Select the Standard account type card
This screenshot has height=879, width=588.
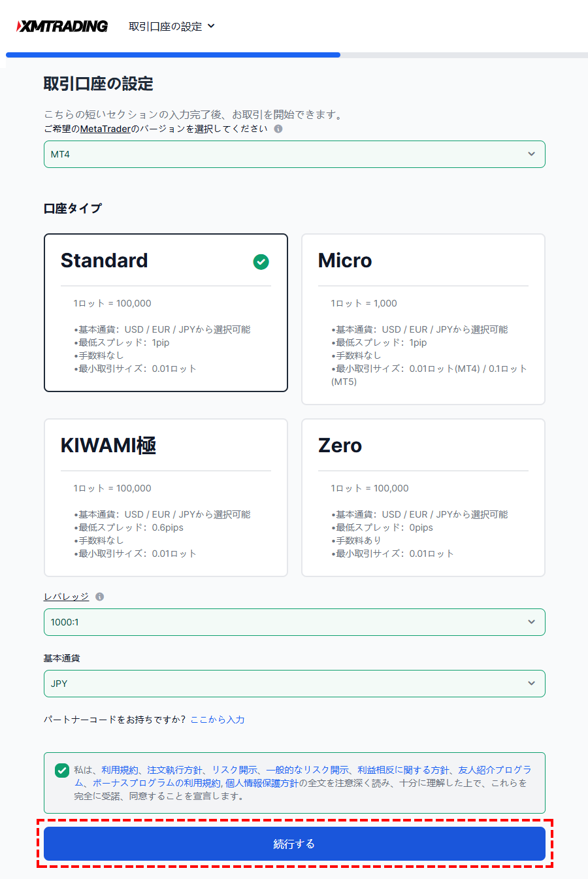coord(166,312)
